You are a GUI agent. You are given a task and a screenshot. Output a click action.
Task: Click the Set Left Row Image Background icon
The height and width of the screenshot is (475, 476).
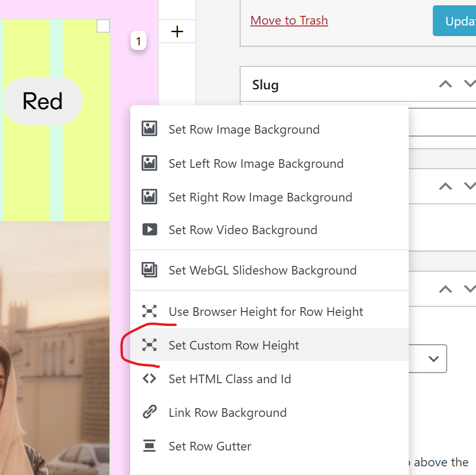149,163
